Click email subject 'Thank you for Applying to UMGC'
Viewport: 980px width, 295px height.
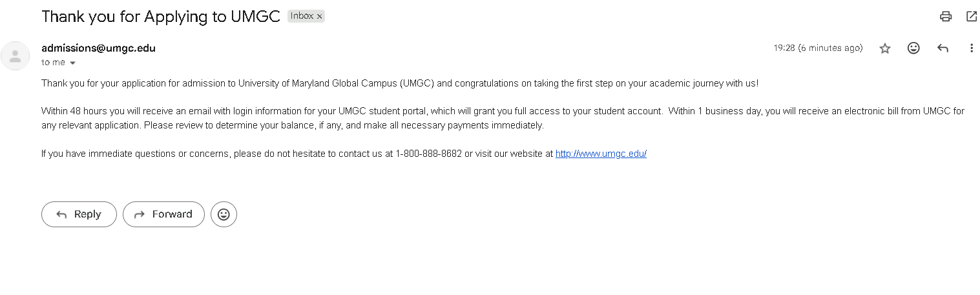160,17
